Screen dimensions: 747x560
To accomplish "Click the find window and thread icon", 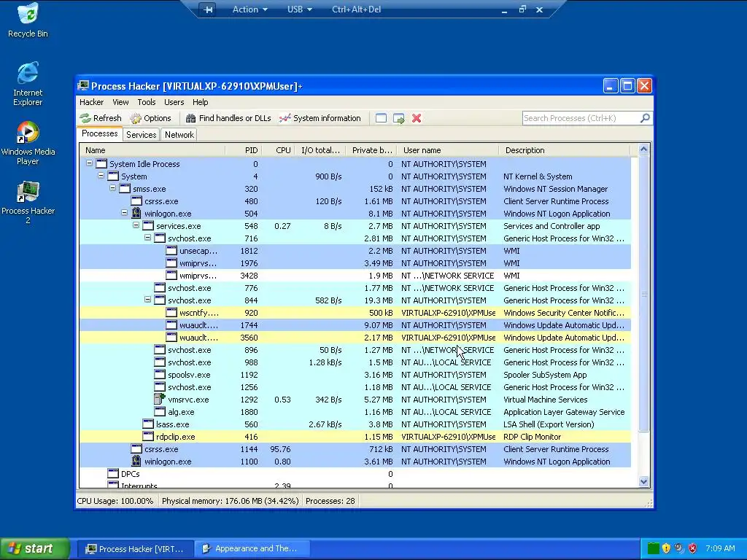I will pos(399,118).
